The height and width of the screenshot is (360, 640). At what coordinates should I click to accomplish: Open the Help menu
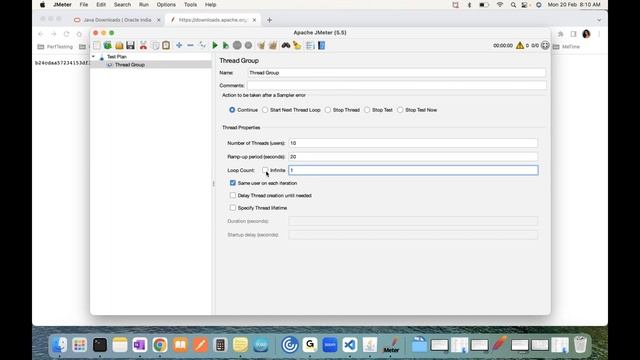pos(211,5)
